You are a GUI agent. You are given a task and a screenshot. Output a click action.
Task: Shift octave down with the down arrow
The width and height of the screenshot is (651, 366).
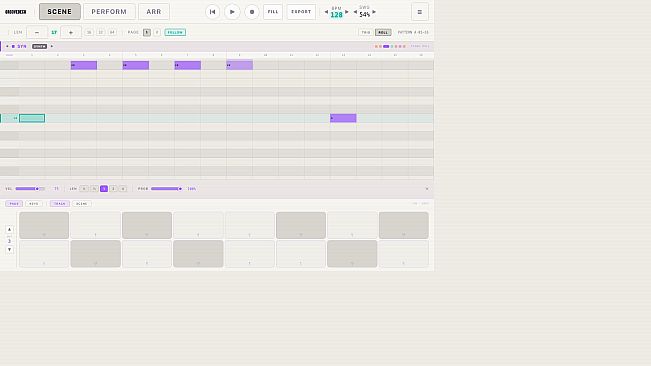(x=10, y=250)
